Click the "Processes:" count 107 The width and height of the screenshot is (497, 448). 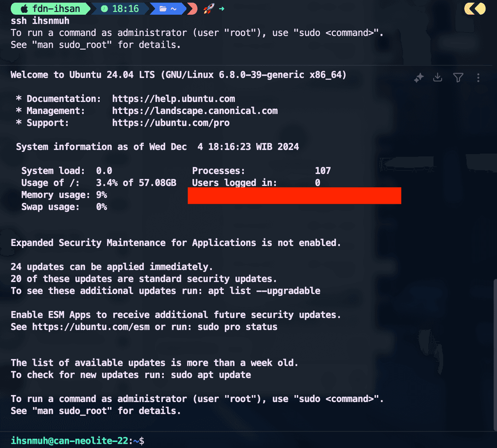tap(323, 171)
